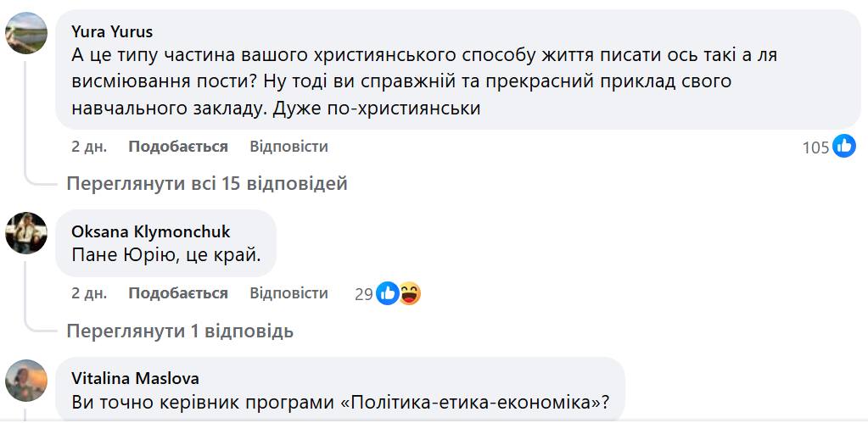
Task: Open Vitalina Maslova profile name link
Action: [x=136, y=378]
